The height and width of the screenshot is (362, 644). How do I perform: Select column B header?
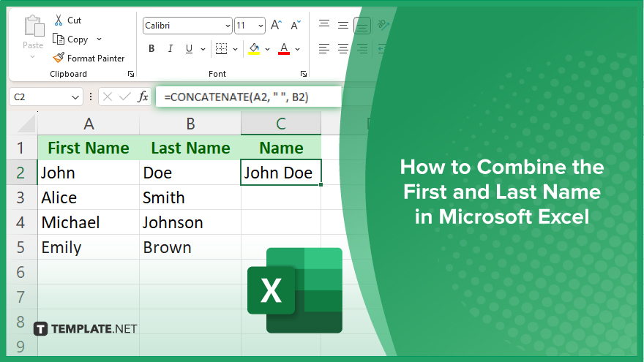(x=190, y=124)
